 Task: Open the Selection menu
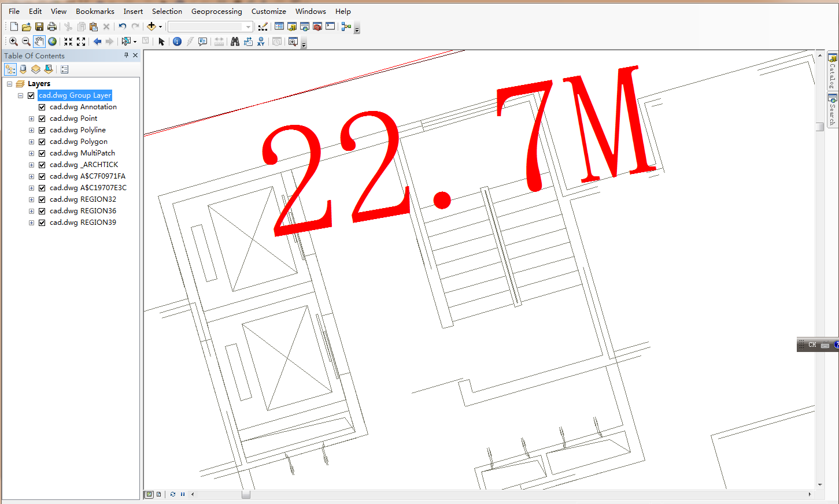[x=167, y=11]
